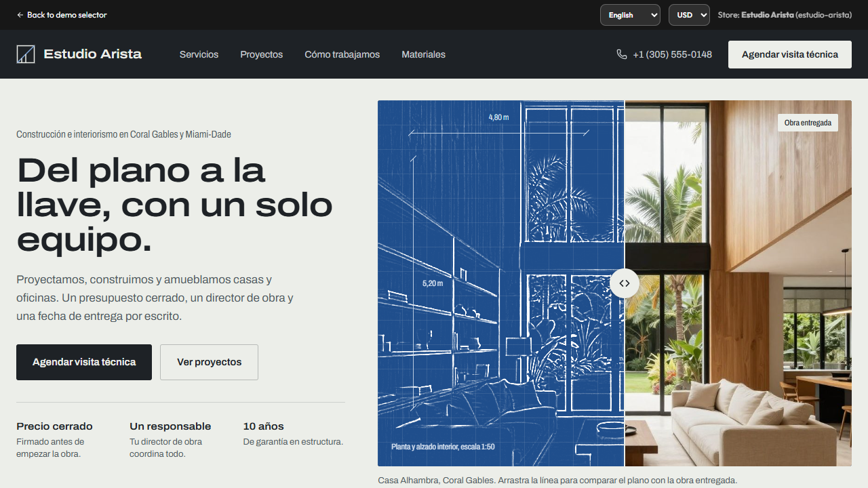Click the Ver proyectos button
Viewport: 868px width, 488px height.
coord(209,362)
